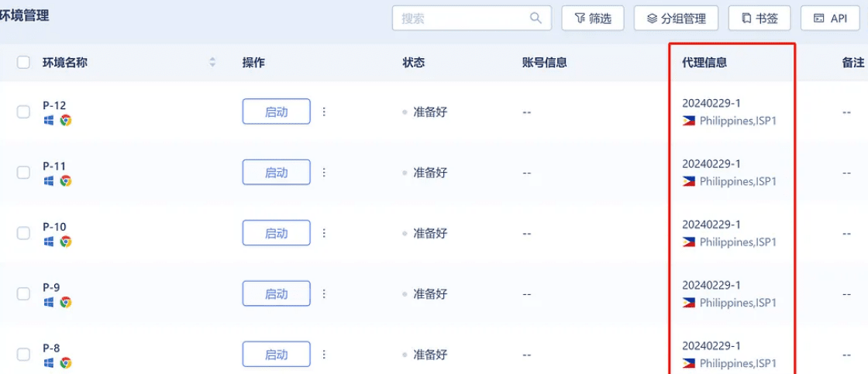Click the Windows icon under P-9
This screenshot has width=868, height=374.
[x=49, y=302]
